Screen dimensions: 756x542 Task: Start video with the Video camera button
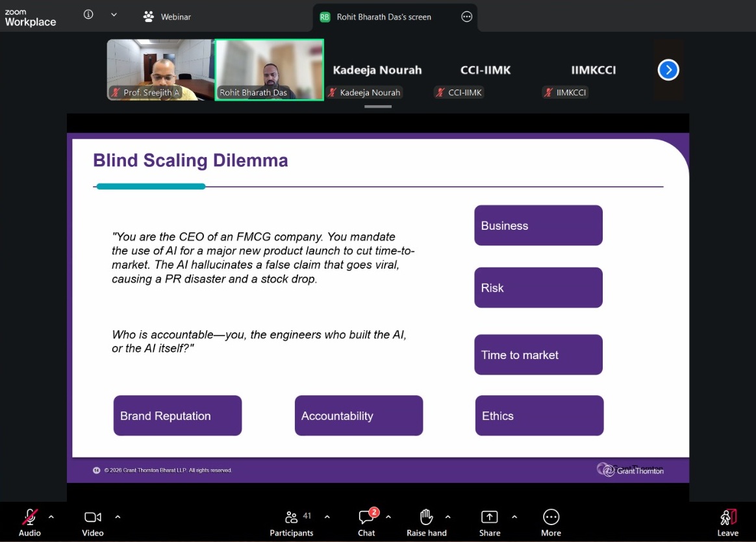tap(93, 523)
